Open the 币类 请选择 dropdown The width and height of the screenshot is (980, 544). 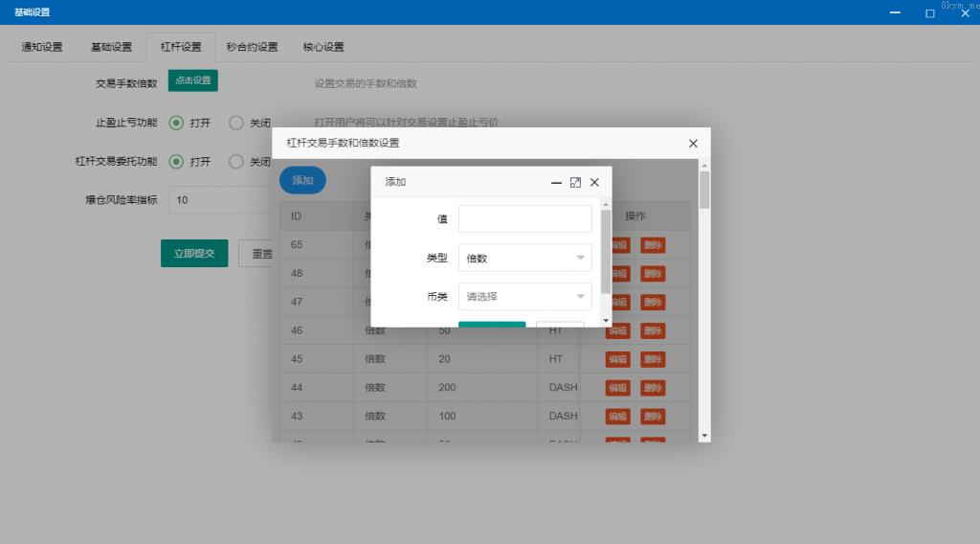pyautogui.click(x=524, y=296)
